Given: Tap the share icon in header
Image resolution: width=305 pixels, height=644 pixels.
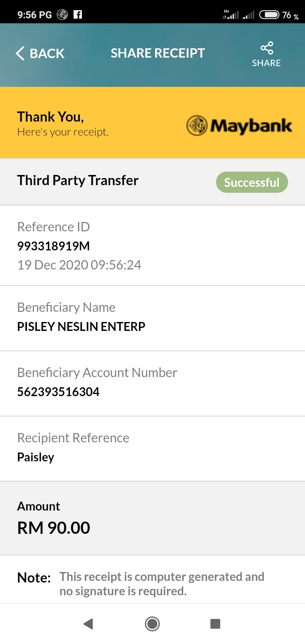Looking at the screenshot, I should pyautogui.click(x=267, y=48).
